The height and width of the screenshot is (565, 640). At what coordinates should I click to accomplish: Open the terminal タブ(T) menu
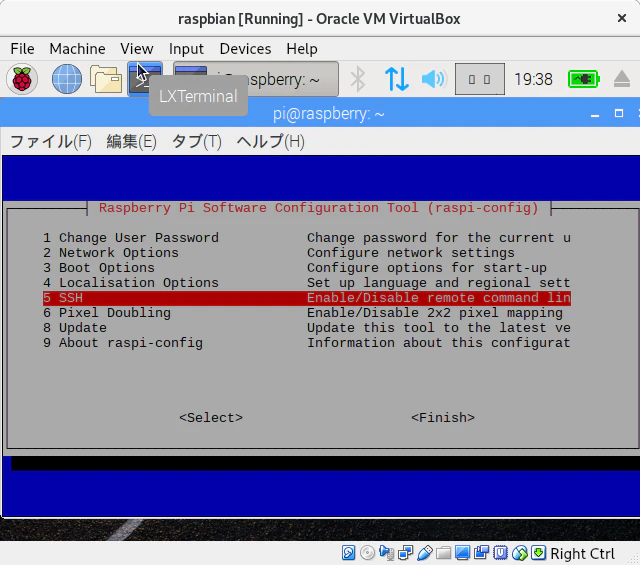tap(197, 142)
